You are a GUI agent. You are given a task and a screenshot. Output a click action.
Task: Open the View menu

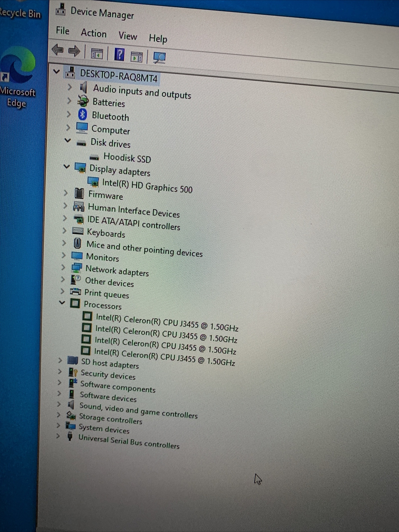[128, 36]
